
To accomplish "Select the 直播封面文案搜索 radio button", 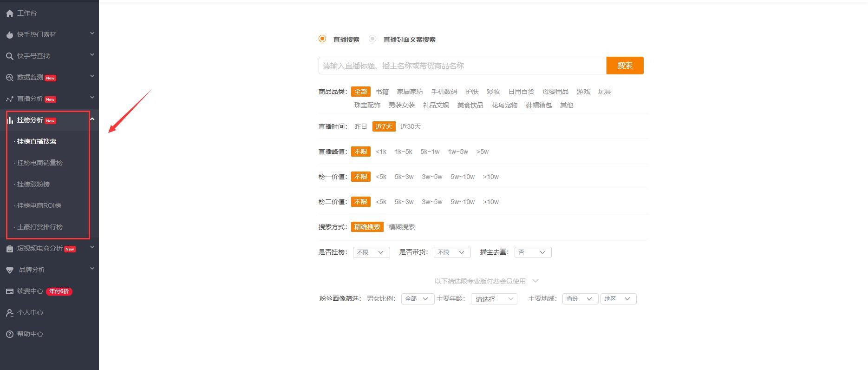I will (x=372, y=39).
